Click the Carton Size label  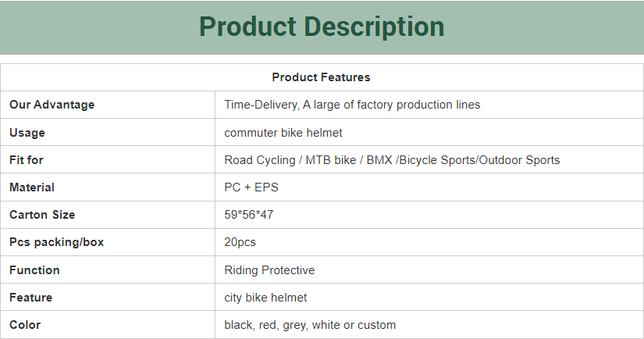coord(42,215)
